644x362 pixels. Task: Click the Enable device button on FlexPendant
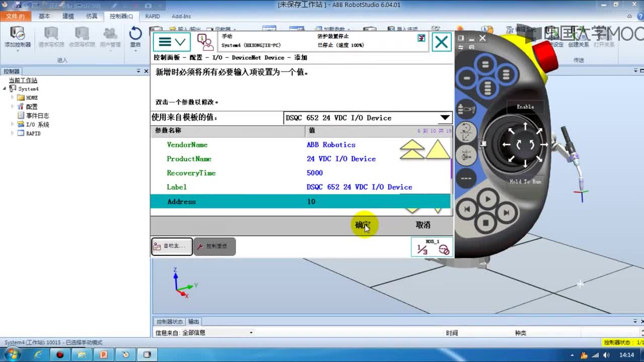525,107
